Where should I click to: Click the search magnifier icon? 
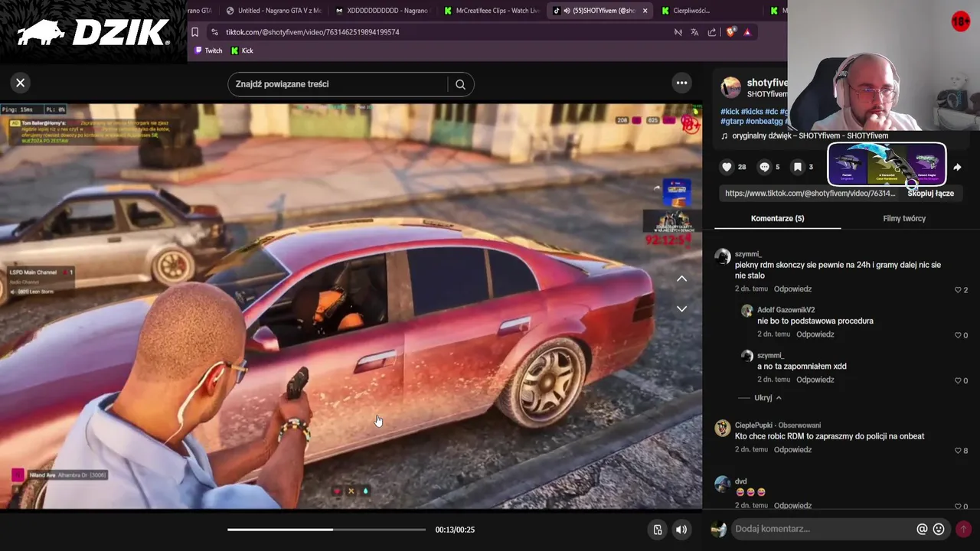coord(460,84)
